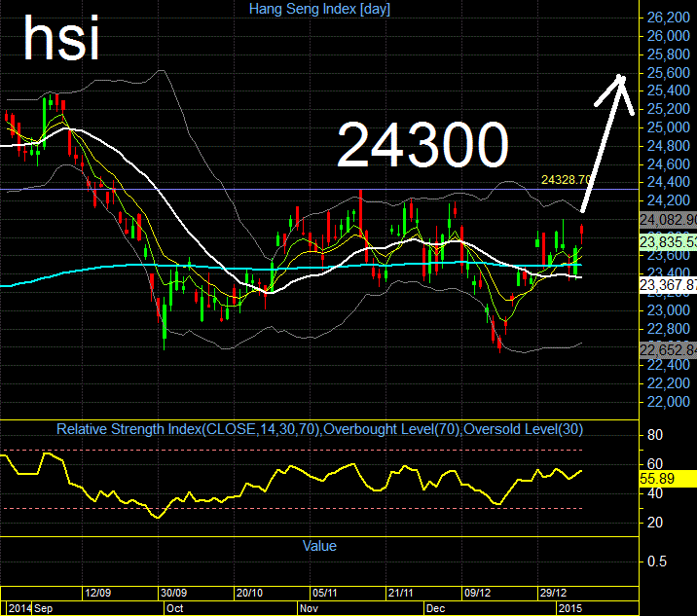Screen dimensions: 697x616
Task: Click the 22,000 price axis label
Action: tap(668, 402)
